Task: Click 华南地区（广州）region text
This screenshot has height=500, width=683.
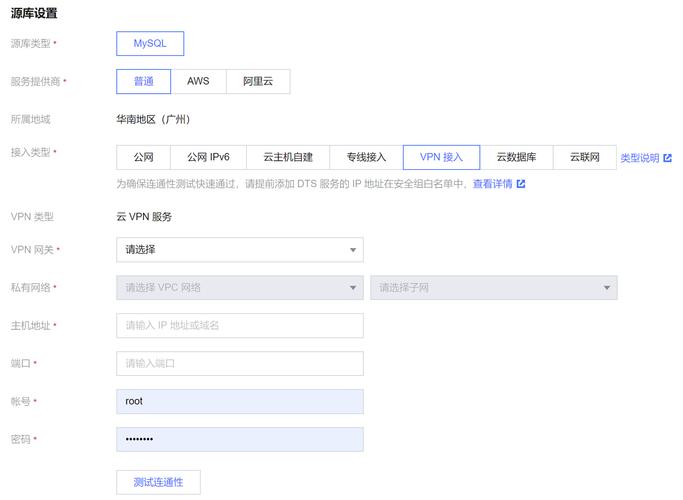Action: pyautogui.click(x=153, y=119)
